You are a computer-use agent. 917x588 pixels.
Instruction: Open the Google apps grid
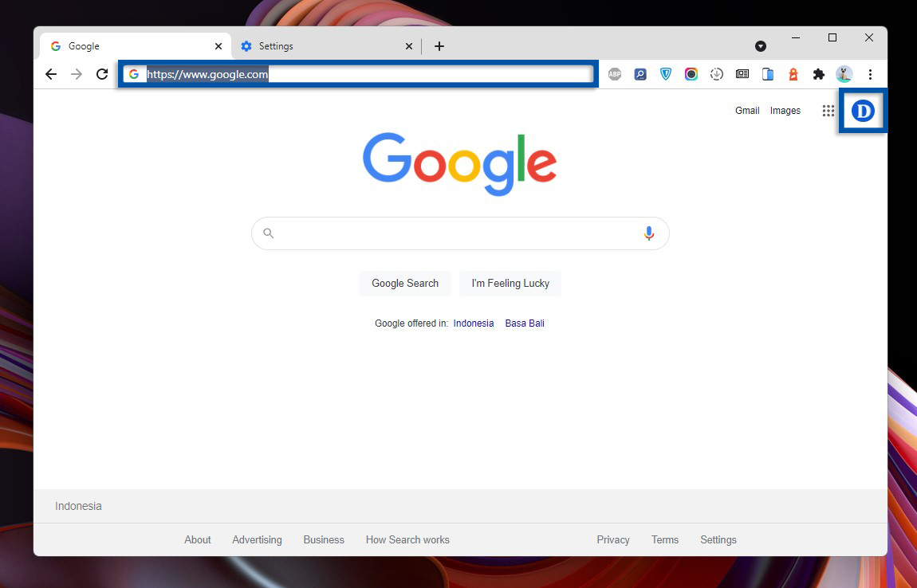tap(828, 111)
